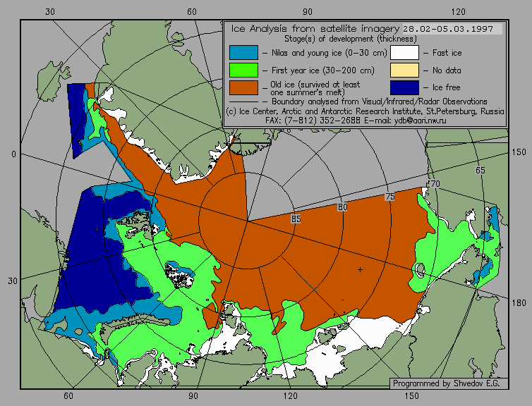The image size is (532, 406).
Task: Click the small cross marker in old ice
Action: coord(360,270)
